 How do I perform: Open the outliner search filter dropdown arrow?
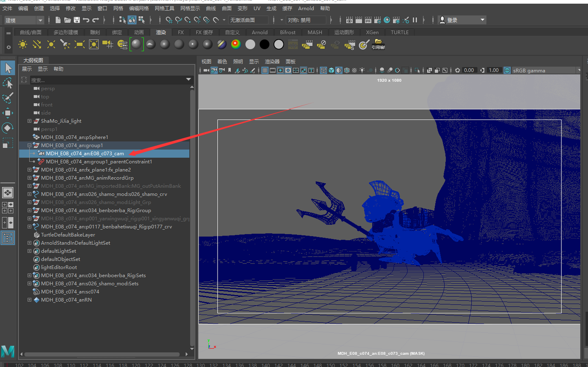(188, 80)
